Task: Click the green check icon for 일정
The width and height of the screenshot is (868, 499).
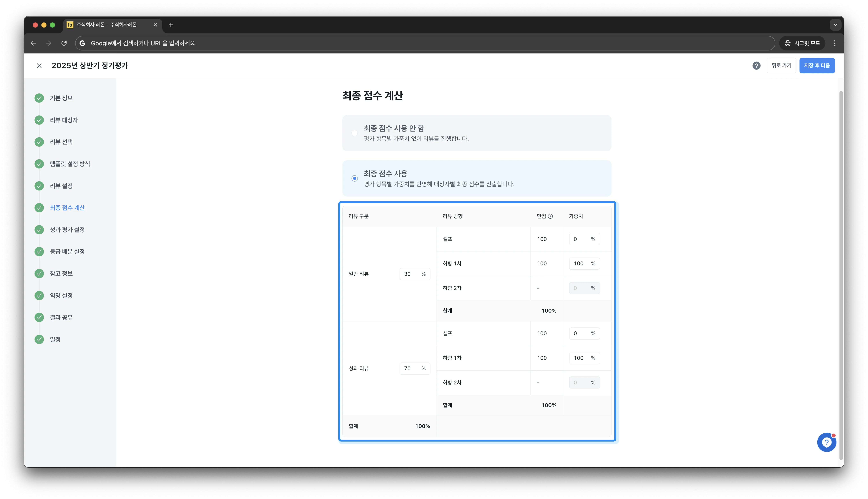Action: (x=39, y=339)
